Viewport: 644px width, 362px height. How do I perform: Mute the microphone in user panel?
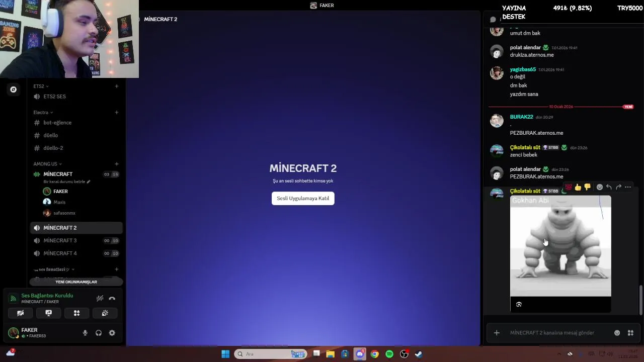[x=85, y=333]
